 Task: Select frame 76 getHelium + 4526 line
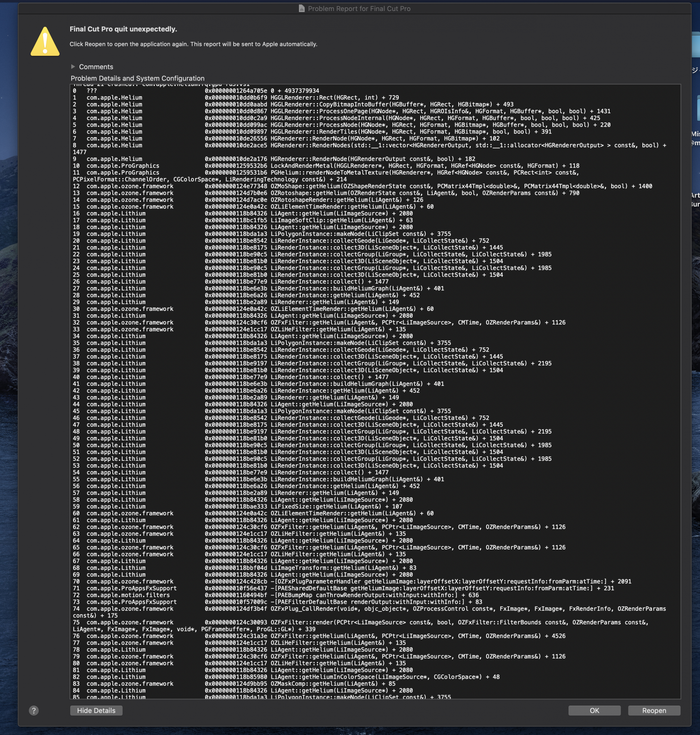319,636
